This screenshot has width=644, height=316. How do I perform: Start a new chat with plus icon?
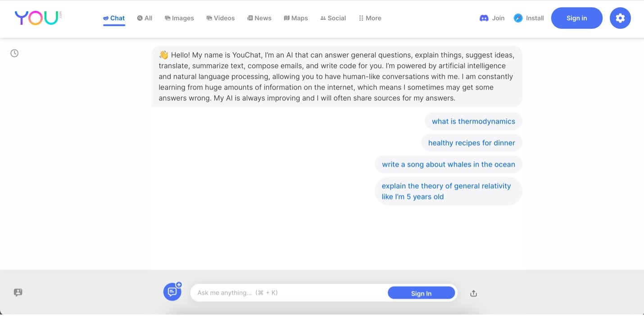pyautogui.click(x=172, y=292)
